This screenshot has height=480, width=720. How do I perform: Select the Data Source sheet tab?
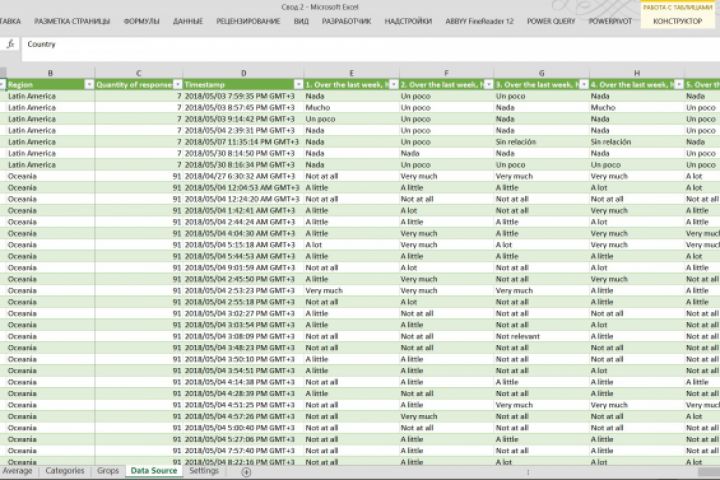pyautogui.click(x=154, y=471)
